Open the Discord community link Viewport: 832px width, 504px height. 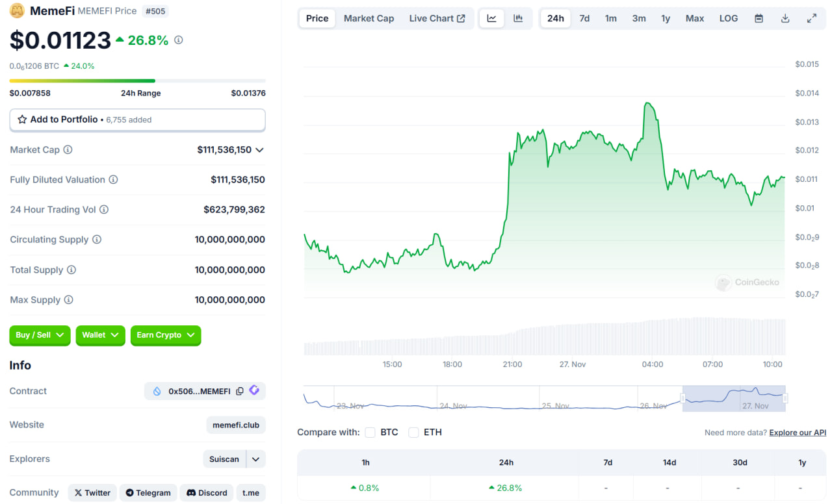click(x=207, y=492)
